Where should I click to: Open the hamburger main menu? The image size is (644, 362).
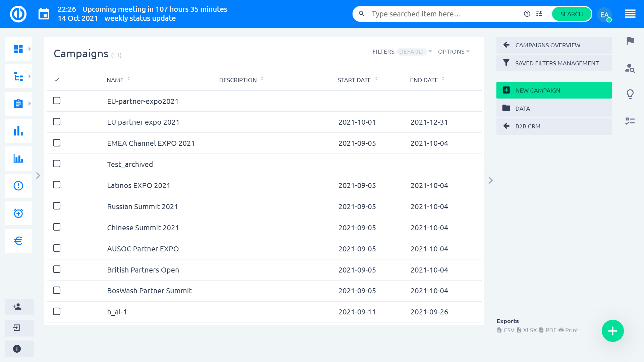(x=630, y=14)
